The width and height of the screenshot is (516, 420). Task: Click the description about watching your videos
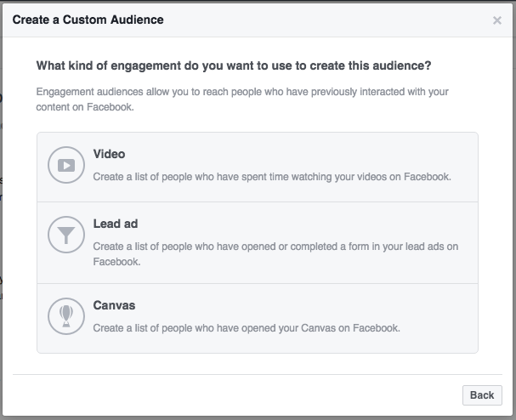pos(271,178)
